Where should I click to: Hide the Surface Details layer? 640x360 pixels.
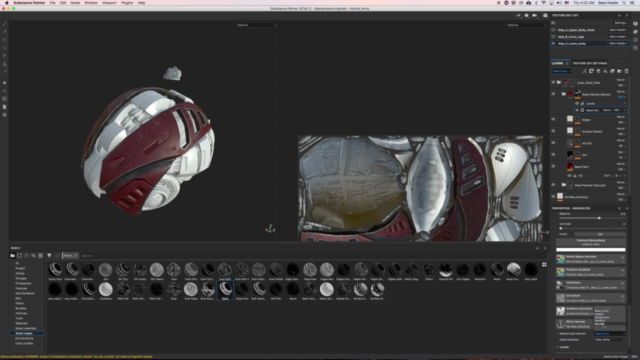coord(553,131)
